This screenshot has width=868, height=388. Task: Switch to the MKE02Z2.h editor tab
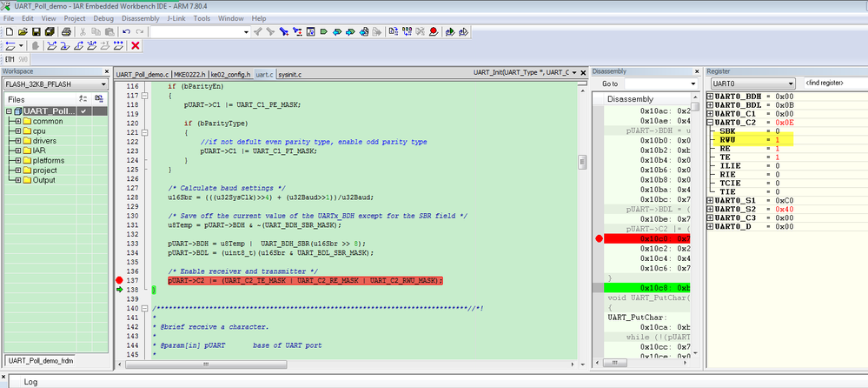(189, 74)
